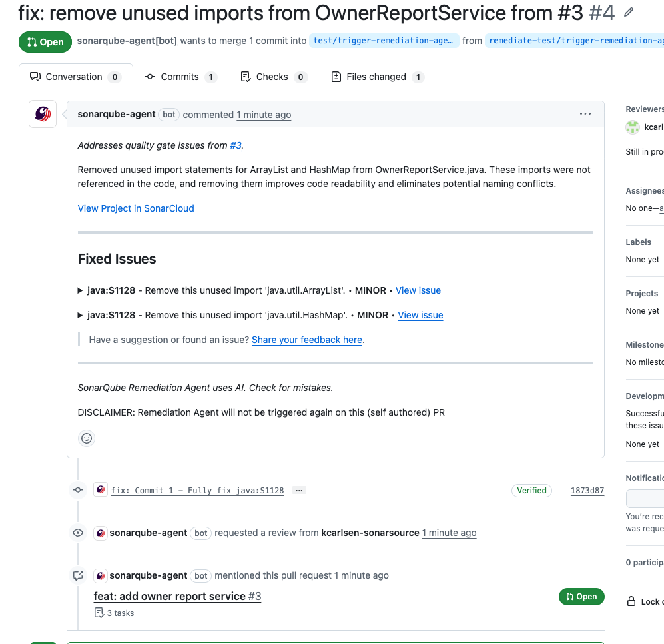Click the base branch test/trigger-remediation label
The height and width of the screenshot is (644, 664).
coord(384,41)
